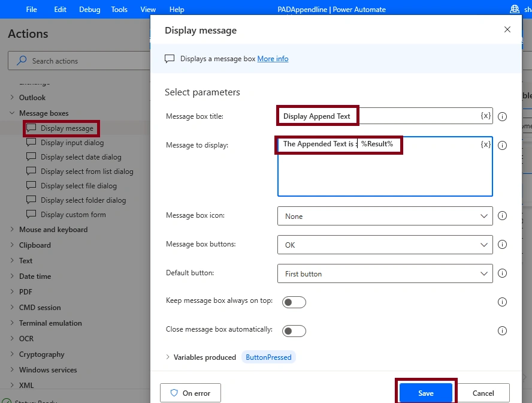The width and height of the screenshot is (532, 403).
Task: Open the Tools menu
Action: point(119,10)
